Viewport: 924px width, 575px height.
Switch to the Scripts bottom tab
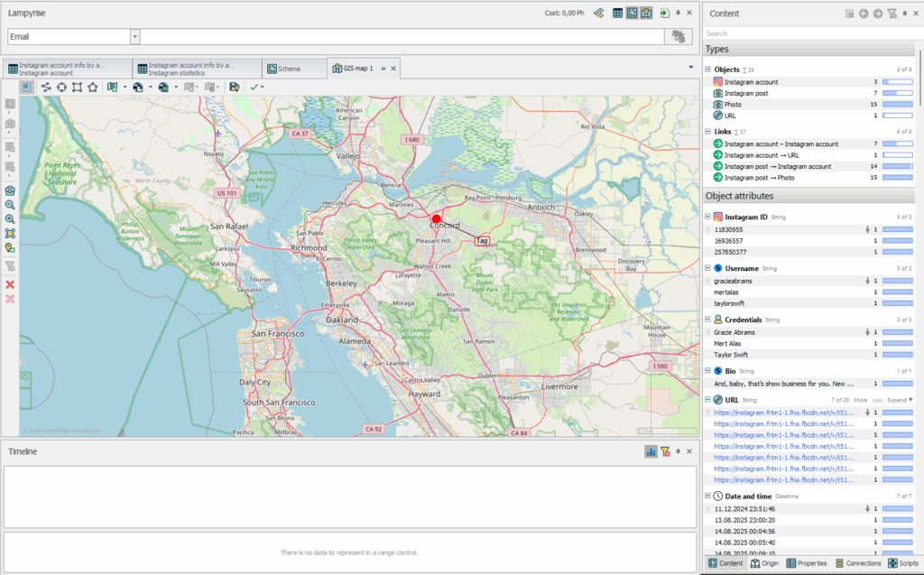(903, 563)
